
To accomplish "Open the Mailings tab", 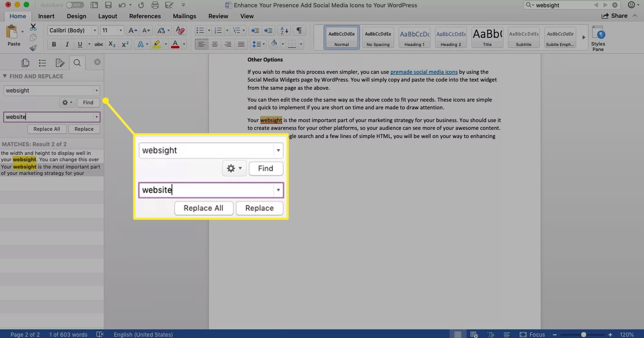I will (184, 16).
